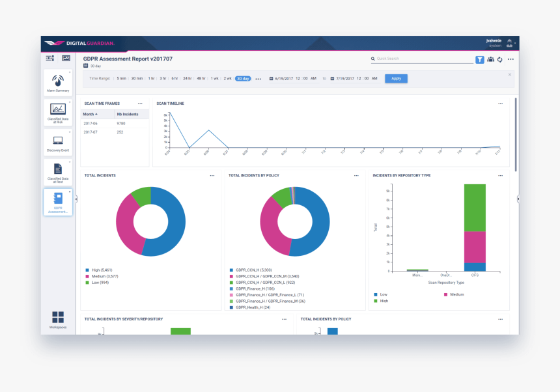Click the users group icon

tap(491, 60)
